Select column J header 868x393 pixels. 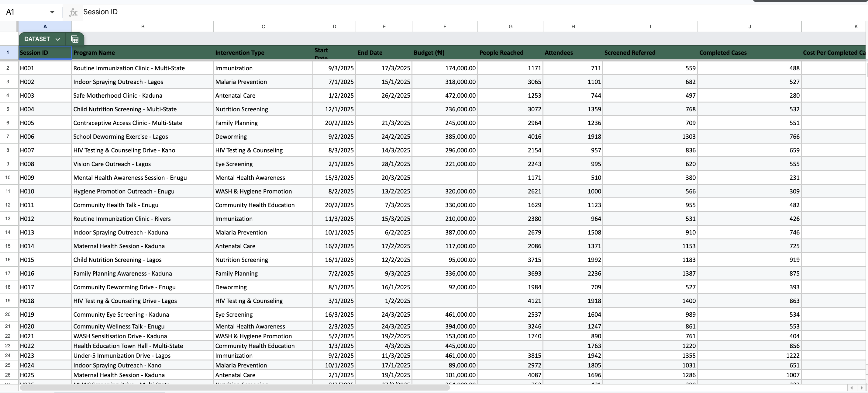tap(749, 27)
